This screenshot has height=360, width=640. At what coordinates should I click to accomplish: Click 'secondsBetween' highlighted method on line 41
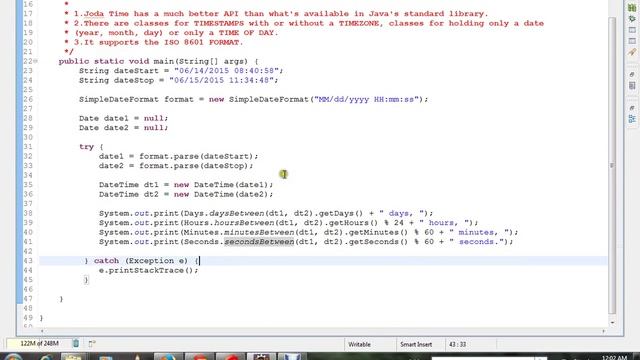(259, 242)
